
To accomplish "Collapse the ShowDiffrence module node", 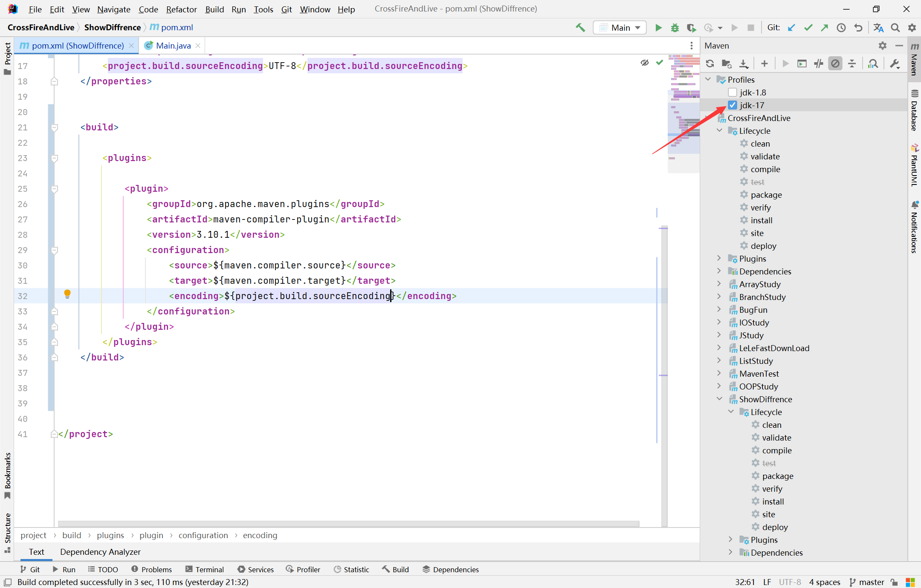I will coord(720,399).
